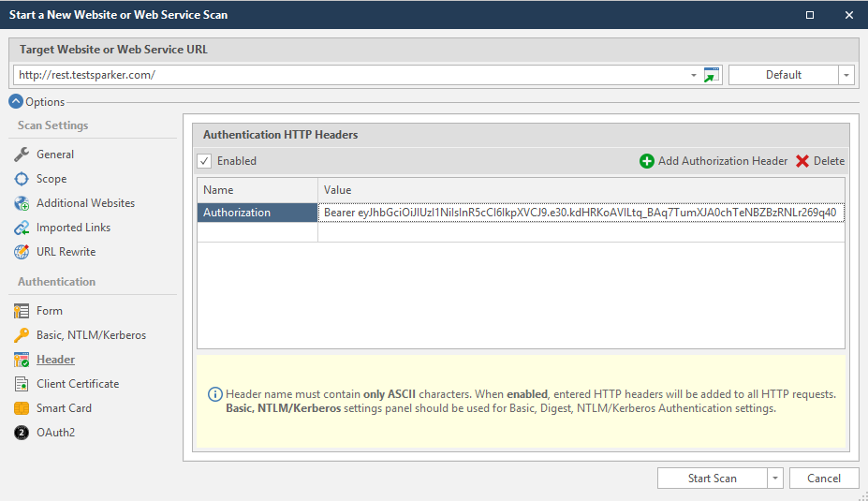Open Scope settings
This screenshot has height=501, width=868.
pos(51,179)
